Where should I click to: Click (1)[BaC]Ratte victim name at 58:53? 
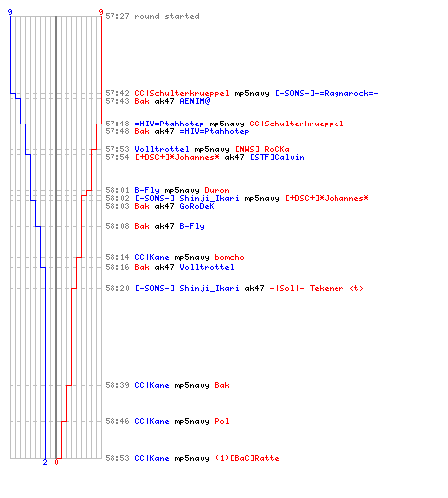(x=247, y=458)
